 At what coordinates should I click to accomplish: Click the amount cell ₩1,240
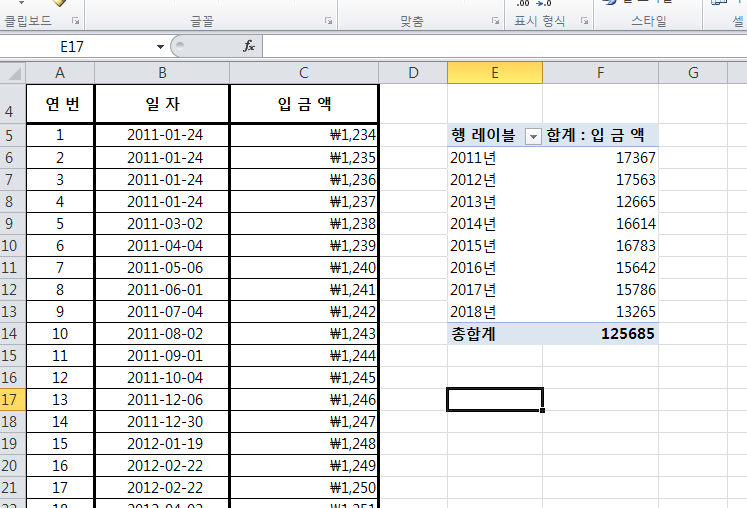304,267
